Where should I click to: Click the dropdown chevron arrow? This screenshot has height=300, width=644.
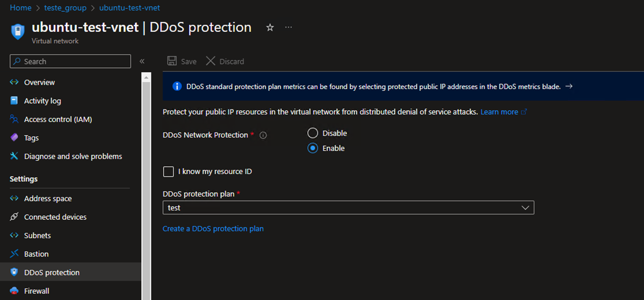click(525, 208)
